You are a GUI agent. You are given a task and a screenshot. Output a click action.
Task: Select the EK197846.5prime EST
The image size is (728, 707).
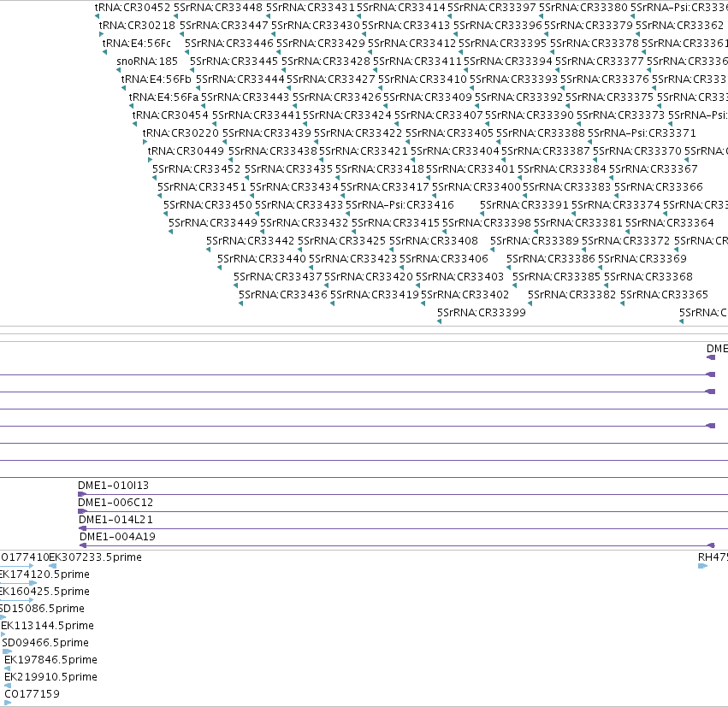[x=51, y=660]
